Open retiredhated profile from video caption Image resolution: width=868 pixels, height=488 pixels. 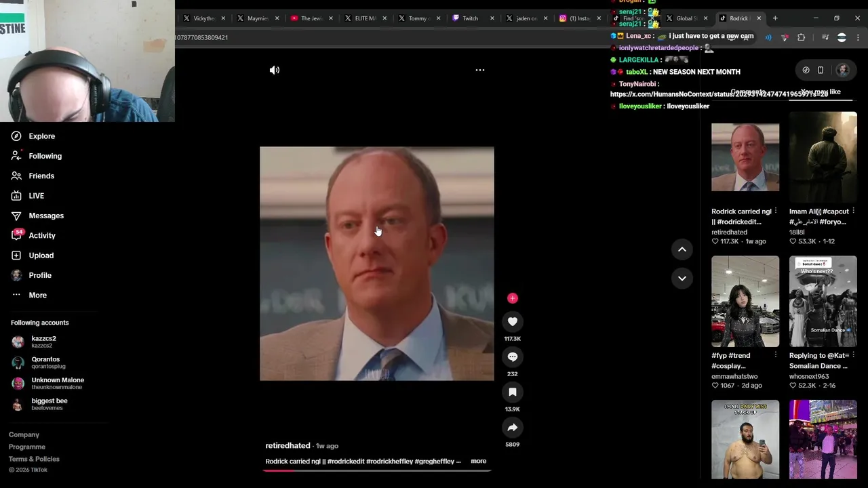pyautogui.click(x=288, y=445)
